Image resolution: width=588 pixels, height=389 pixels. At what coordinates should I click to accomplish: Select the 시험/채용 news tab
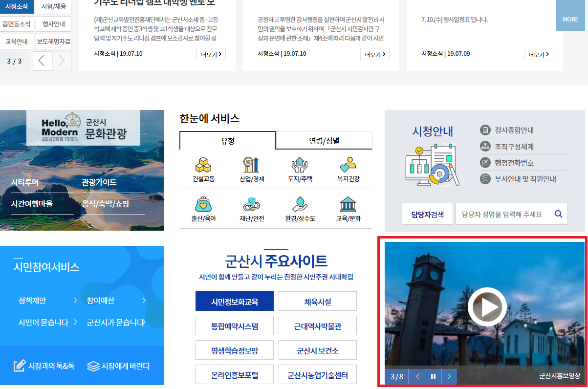point(53,7)
